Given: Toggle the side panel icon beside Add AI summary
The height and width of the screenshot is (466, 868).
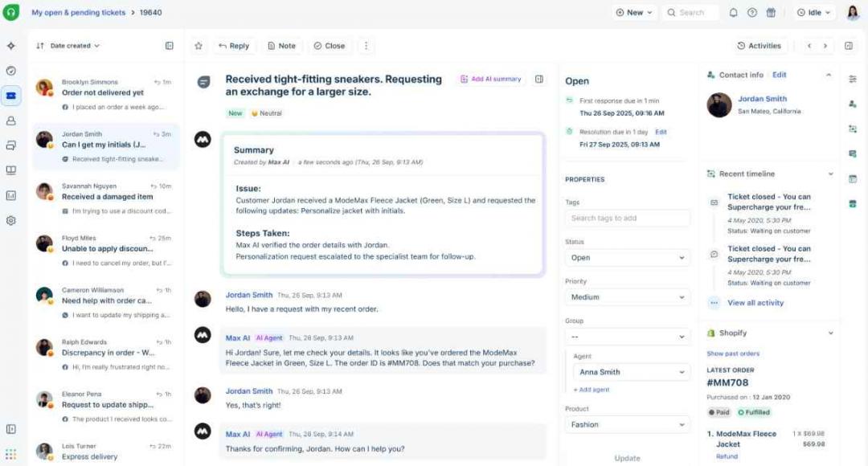Looking at the screenshot, I should [539, 80].
